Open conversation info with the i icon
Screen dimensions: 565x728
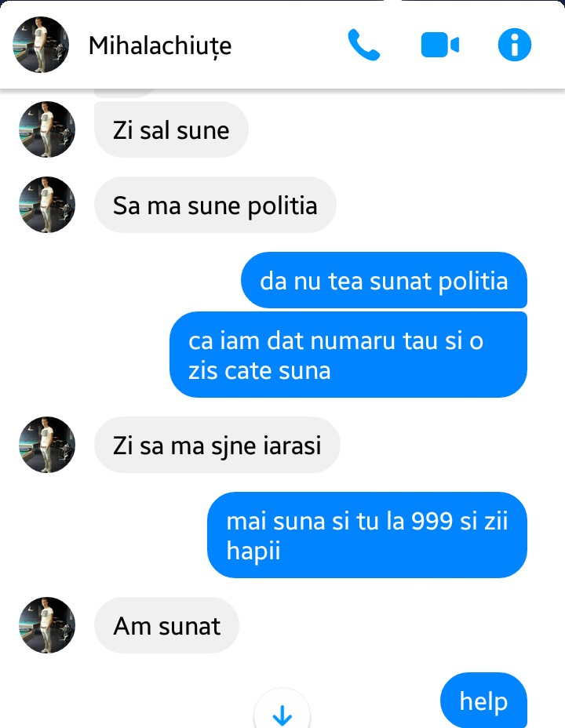515,45
